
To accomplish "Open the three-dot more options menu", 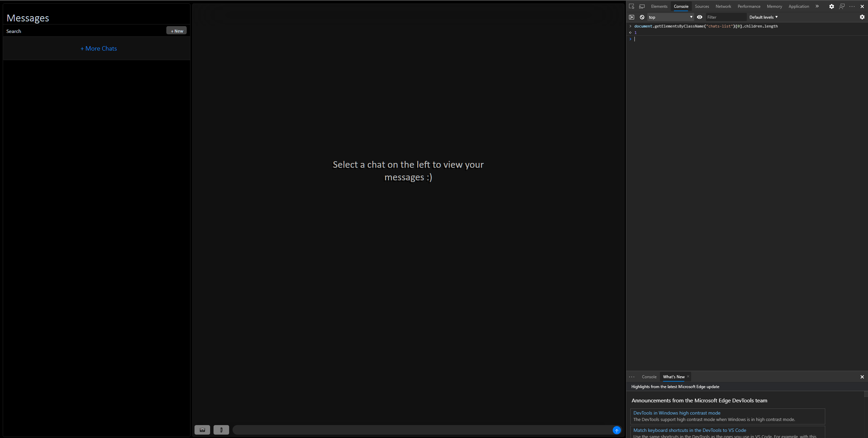I will [x=852, y=6].
